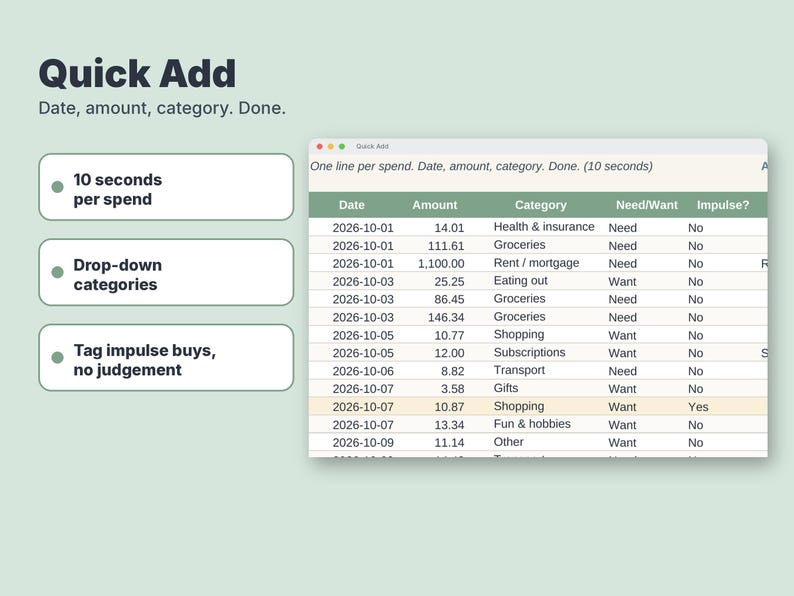Click the amount cell 25.25
This screenshot has height=596, width=794.
tap(449, 282)
